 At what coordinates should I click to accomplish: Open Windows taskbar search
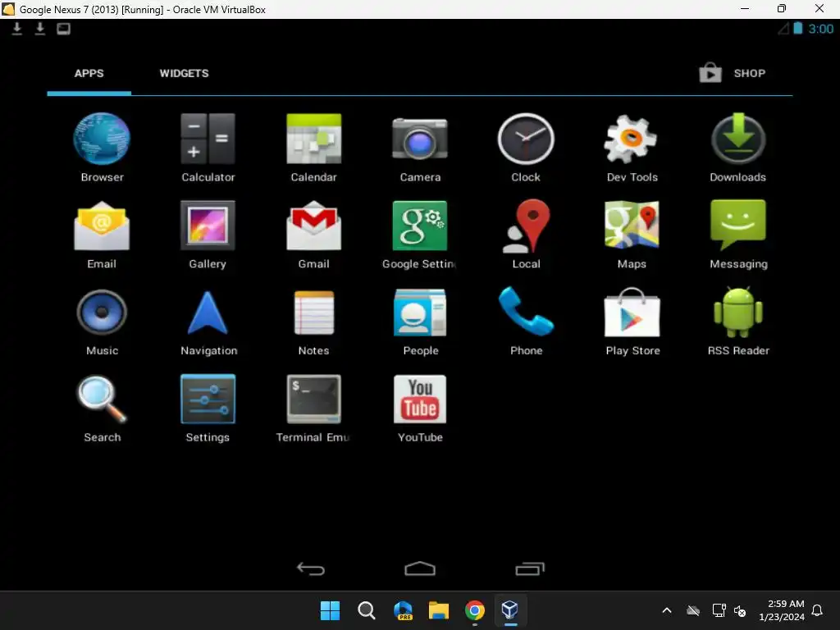(x=367, y=610)
